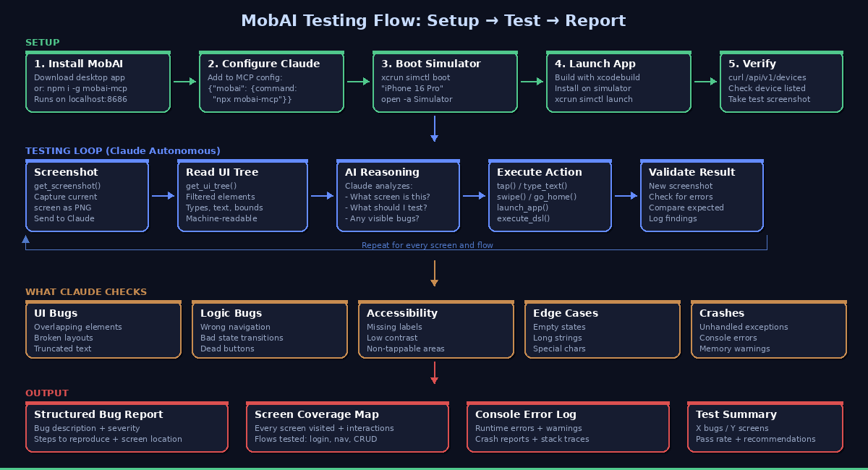
Task: Select the "Structured Bug Report" output card
Action: point(127,427)
